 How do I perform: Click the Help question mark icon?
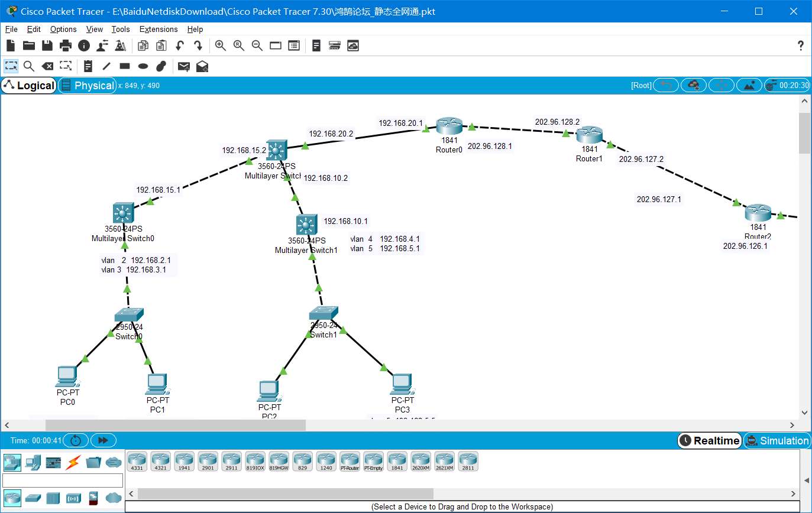pyautogui.click(x=801, y=46)
